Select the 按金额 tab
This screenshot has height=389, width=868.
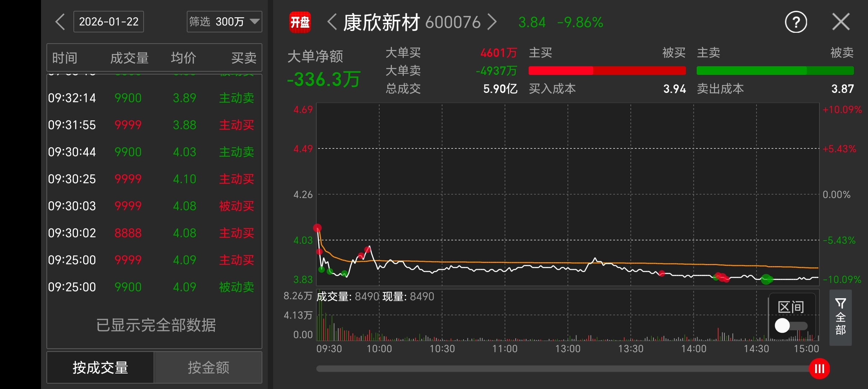[x=208, y=367]
